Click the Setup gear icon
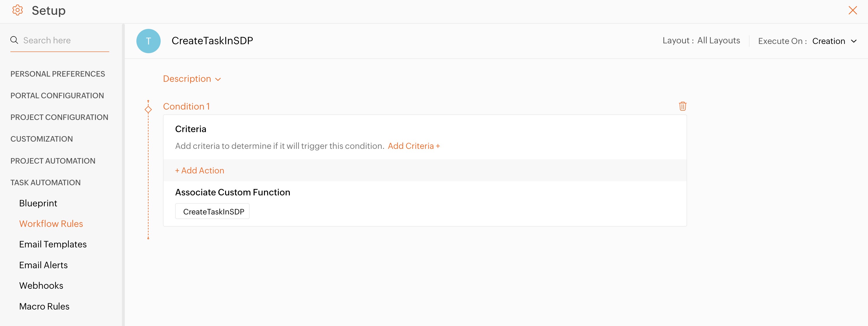868x326 pixels. click(18, 10)
